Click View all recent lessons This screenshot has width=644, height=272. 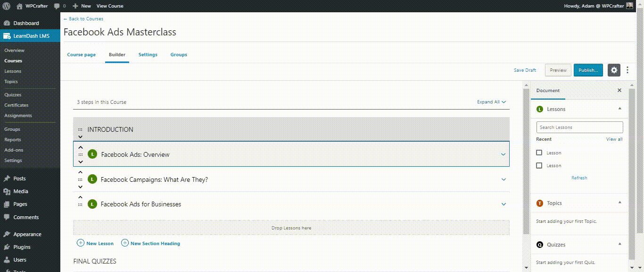click(x=614, y=139)
